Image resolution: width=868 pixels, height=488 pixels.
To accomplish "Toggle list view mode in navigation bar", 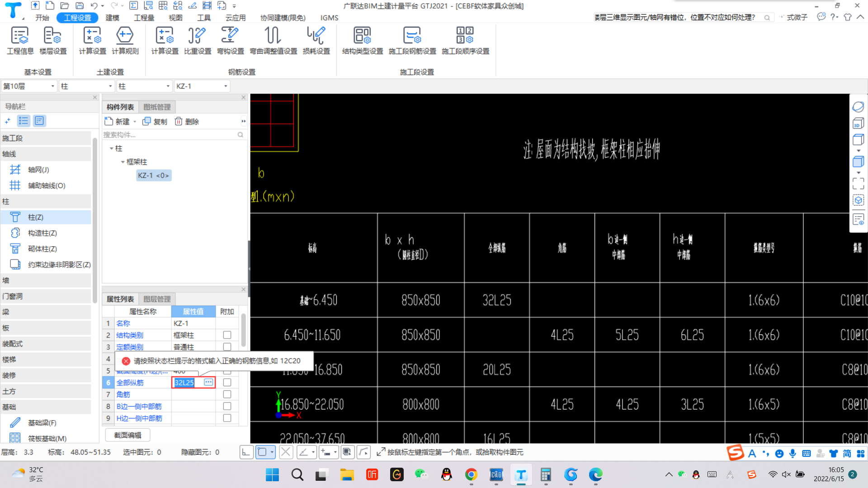I will pos(24,121).
